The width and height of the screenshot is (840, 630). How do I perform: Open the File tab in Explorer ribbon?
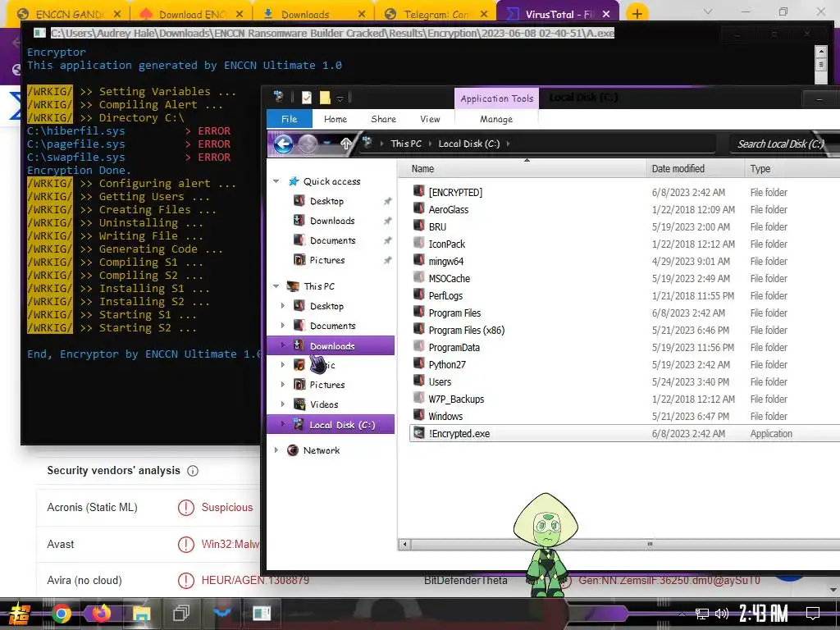(290, 119)
